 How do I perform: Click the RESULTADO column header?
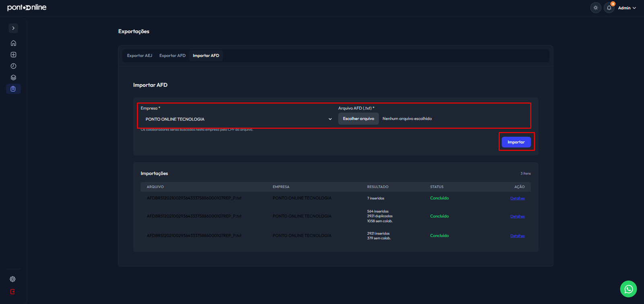click(x=378, y=187)
